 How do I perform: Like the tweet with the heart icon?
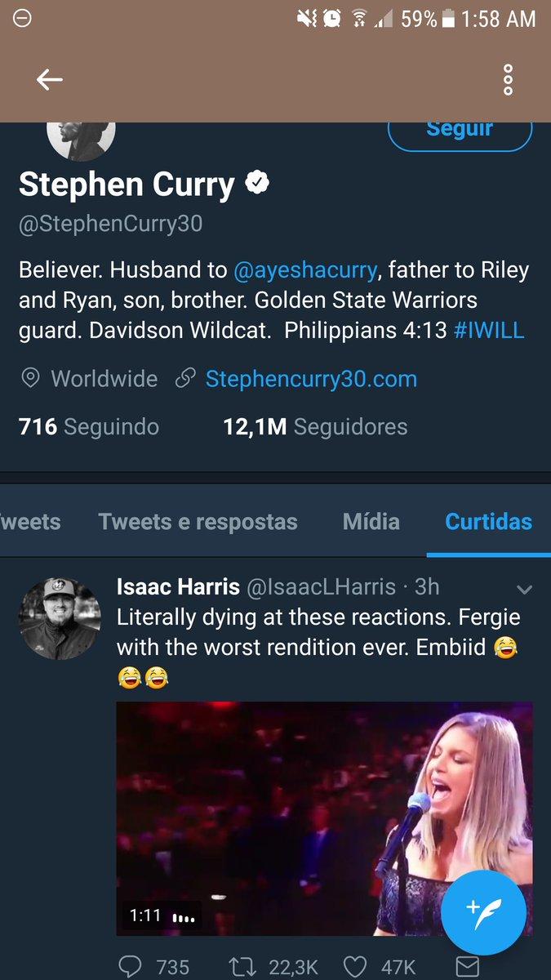tap(354, 967)
